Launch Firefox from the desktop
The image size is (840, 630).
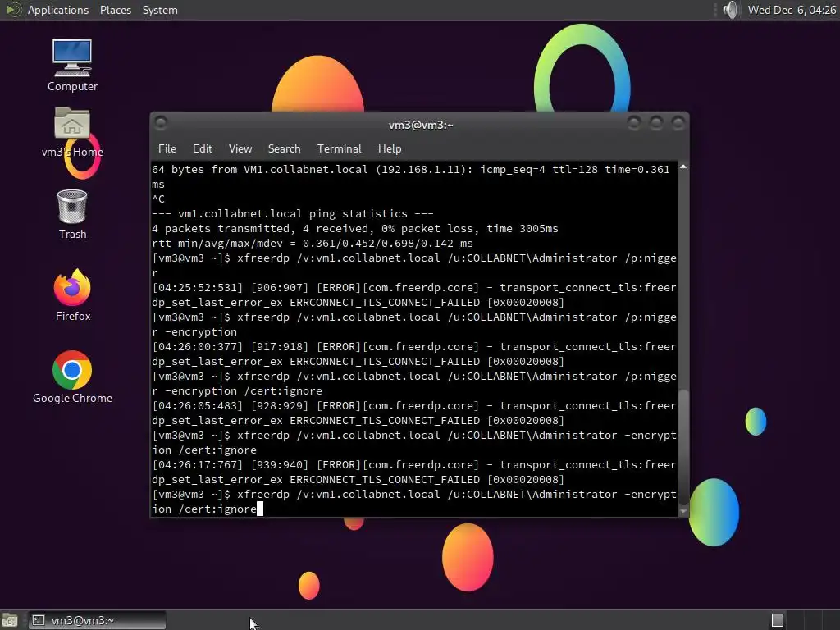tap(72, 295)
